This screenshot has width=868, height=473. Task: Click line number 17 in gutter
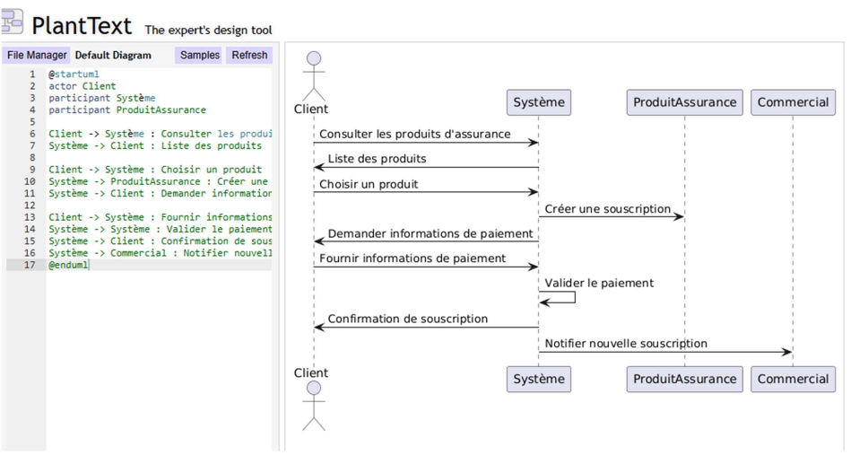[30, 265]
